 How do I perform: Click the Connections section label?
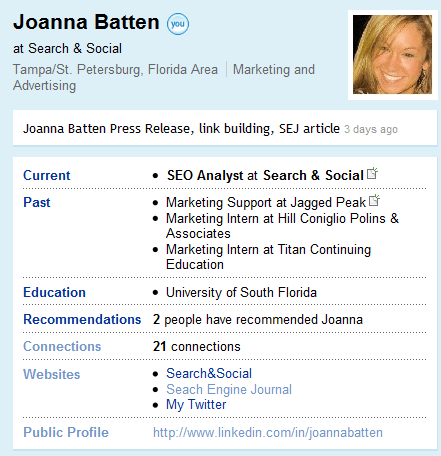(x=62, y=346)
